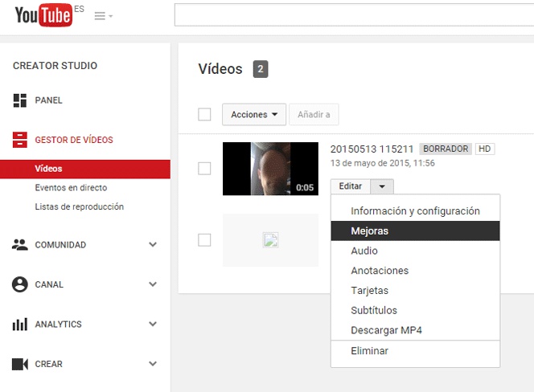Image resolution: width=534 pixels, height=392 pixels.
Task: Click the Canal account icon
Action: tap(20, 284)
